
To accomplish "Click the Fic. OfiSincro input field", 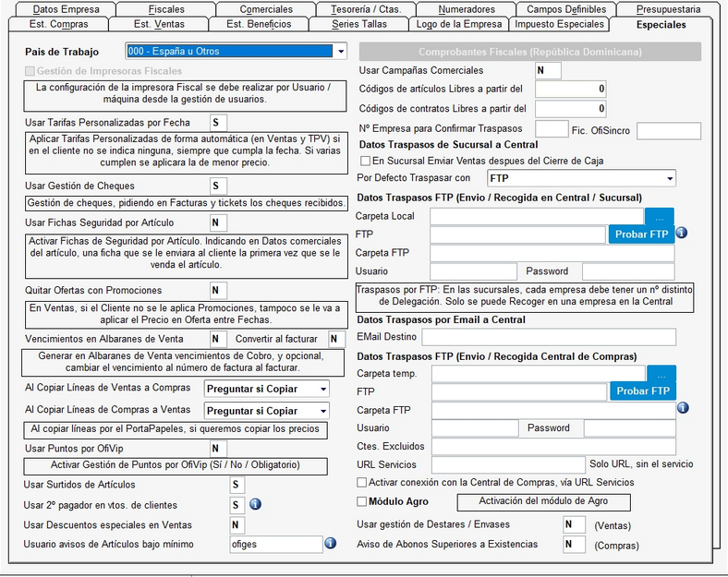I will pyautogui.click(x=669, y=131).
